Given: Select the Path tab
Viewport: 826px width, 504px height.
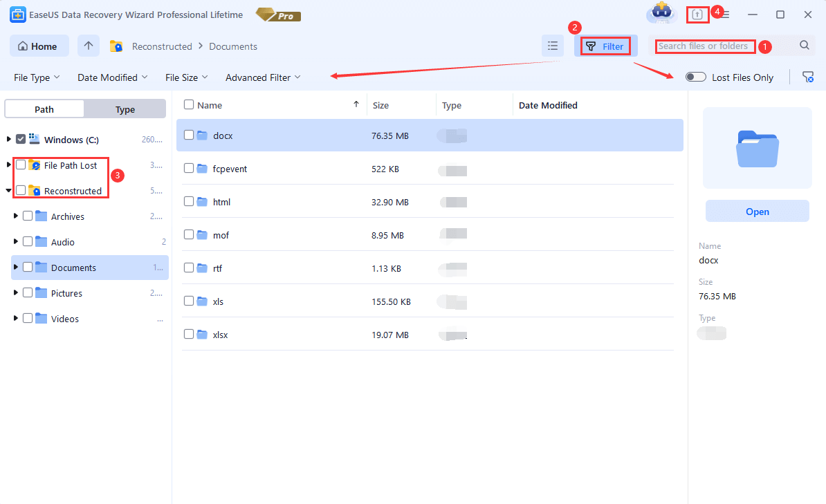Looking at the screenshot, I should click(x=44, y=109).
